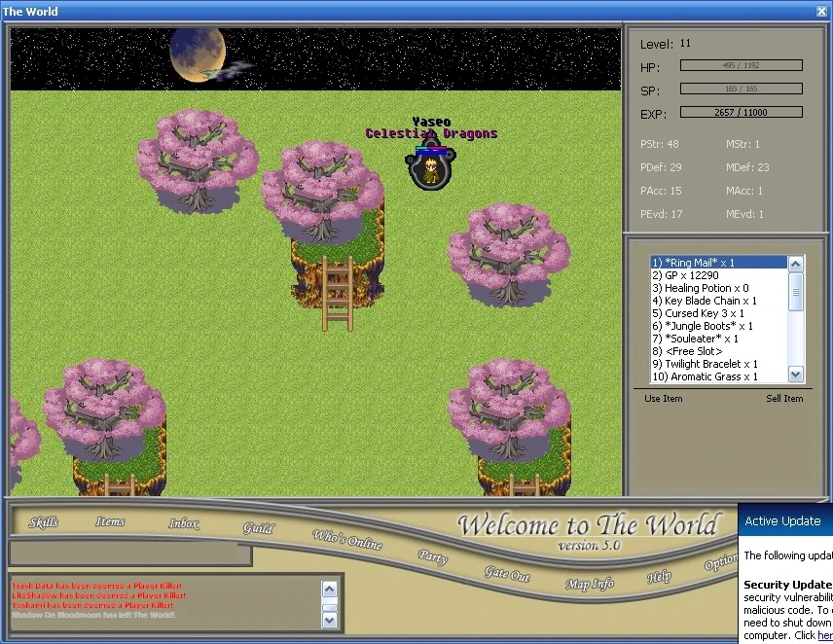The height and width of the screenshot is (644, 833).
Task: Click Use Item button
Action: pyautogui.click(x=663, y=398)
